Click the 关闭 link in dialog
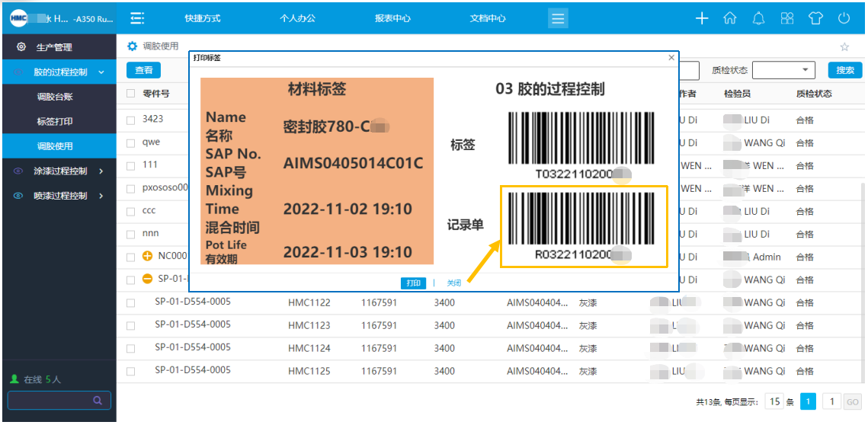 click(453, 283)
